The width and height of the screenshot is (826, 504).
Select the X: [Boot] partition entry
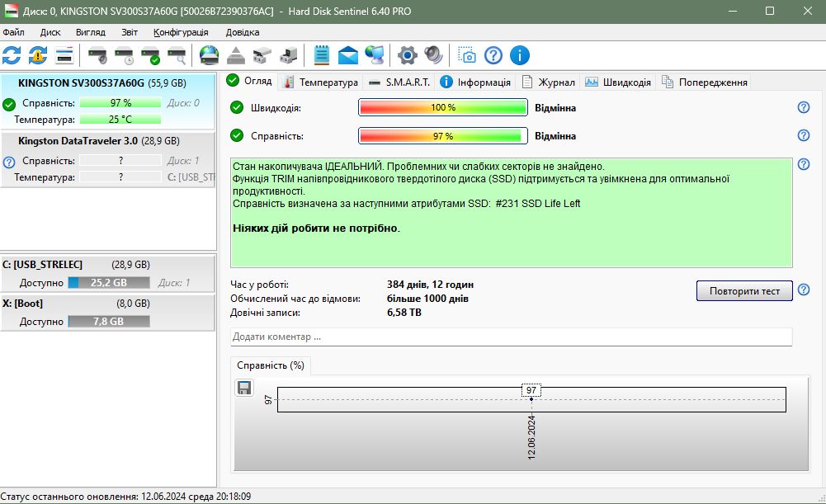click(107, 313)
